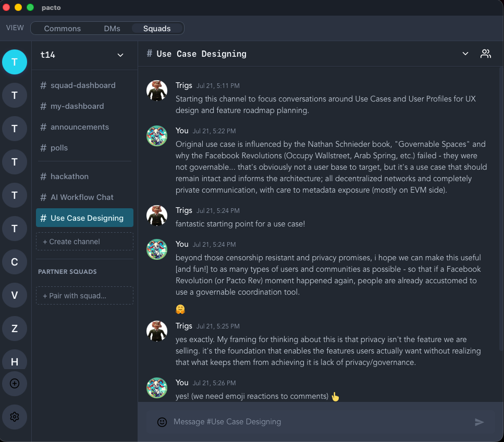Screen dimensions: 504x442
Task: Click the "# Use Case Designing" header title
Action: 196,54
